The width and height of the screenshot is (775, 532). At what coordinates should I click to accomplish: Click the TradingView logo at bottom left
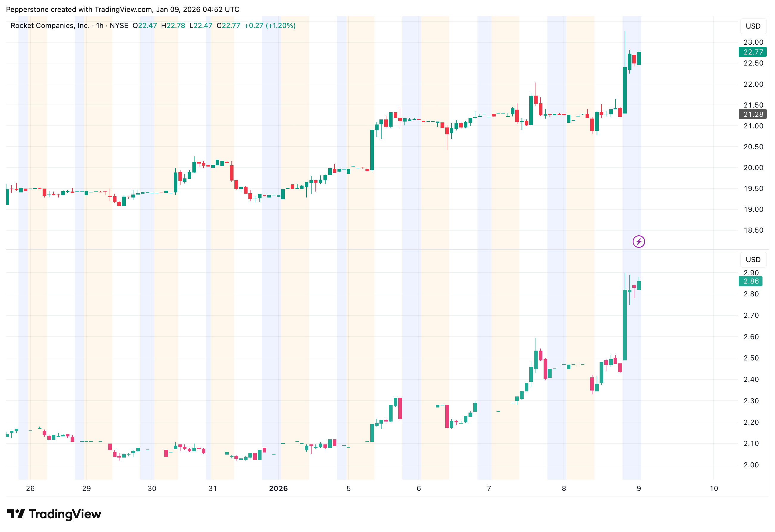pos(54,514)
